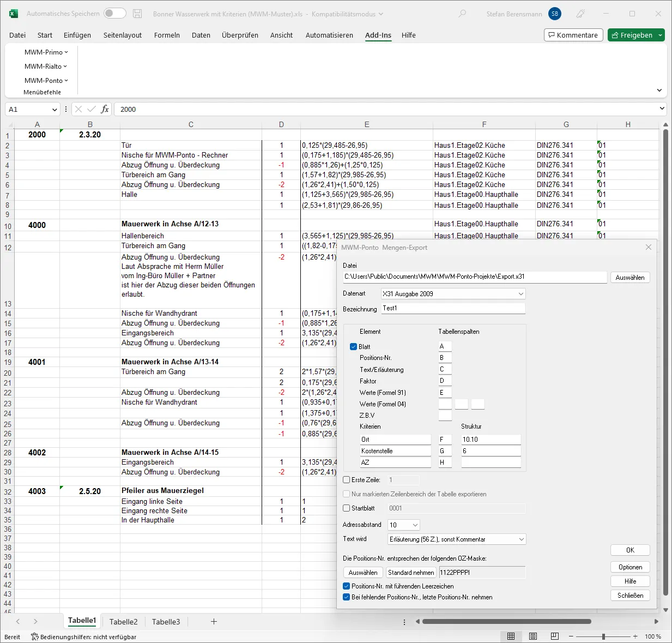Switch to Page Break Preview icon
Image resolution: width=672 pixels, height=643 pixels.
point(555,636)
